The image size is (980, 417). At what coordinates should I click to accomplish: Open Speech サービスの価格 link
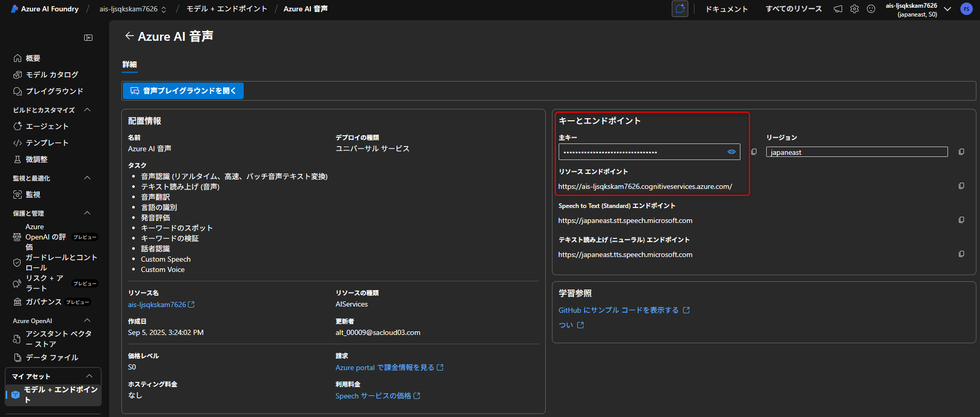point(378,396)
